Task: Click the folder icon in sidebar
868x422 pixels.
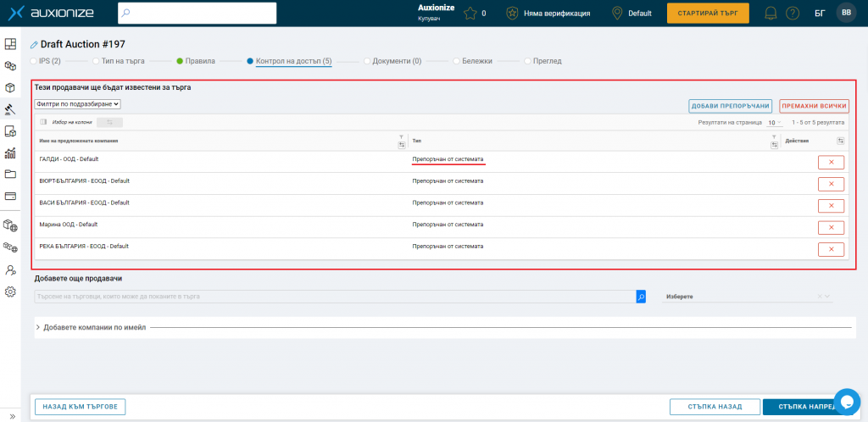Action: (x=10, y=175)
